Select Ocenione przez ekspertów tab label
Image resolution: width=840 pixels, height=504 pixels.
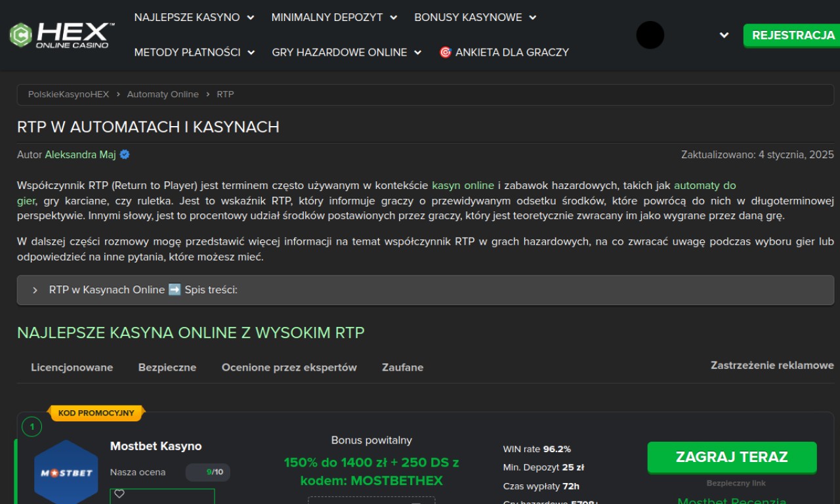pyautogui.click(x=289, y=367)
